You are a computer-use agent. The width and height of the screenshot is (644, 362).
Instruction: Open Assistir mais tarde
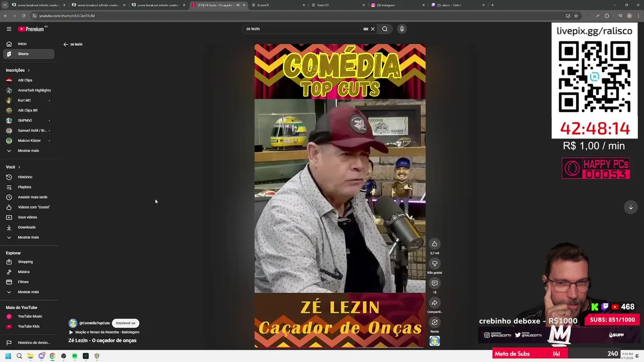(28, 197)
